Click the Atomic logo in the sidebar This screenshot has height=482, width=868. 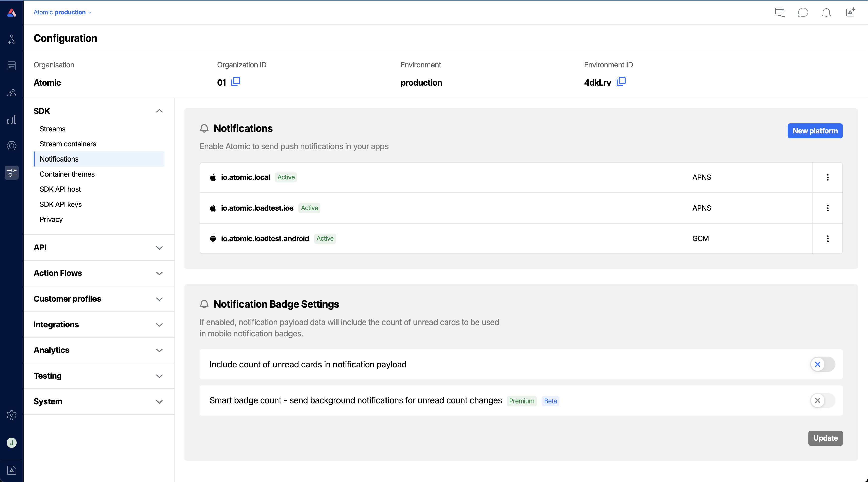click(x=12, y=13)
